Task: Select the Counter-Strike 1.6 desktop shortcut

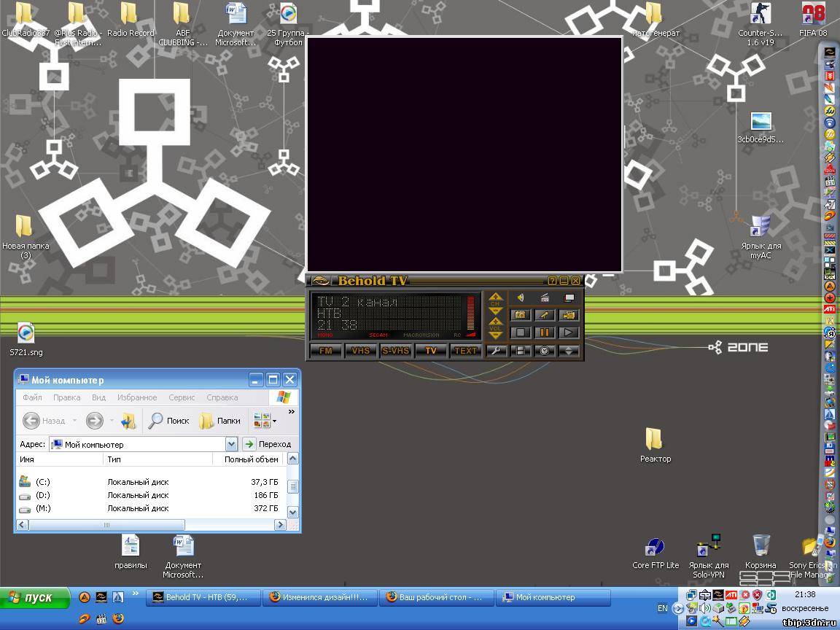Action: [761, 23]
